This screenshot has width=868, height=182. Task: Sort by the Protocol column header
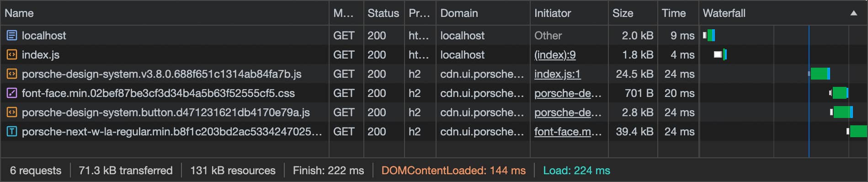point(420,13)
